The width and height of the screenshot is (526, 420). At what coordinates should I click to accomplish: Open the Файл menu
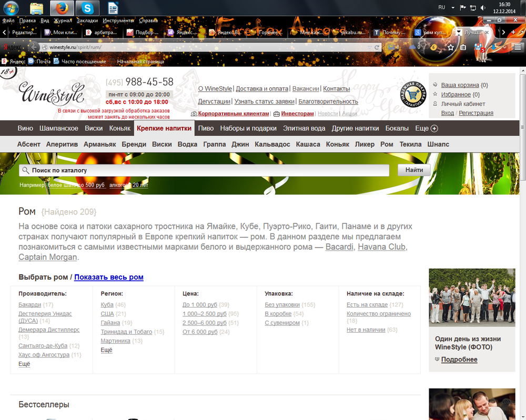pyautogui.click(x=8, y=21)
